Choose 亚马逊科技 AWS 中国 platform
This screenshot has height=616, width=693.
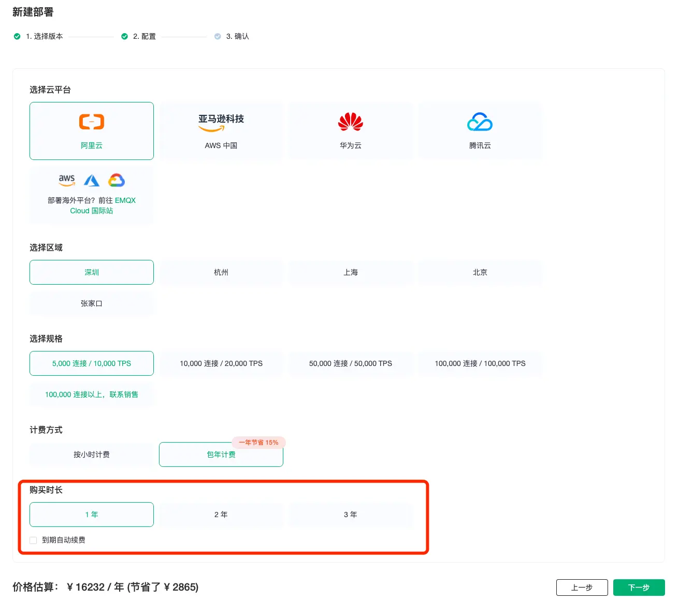221,130
